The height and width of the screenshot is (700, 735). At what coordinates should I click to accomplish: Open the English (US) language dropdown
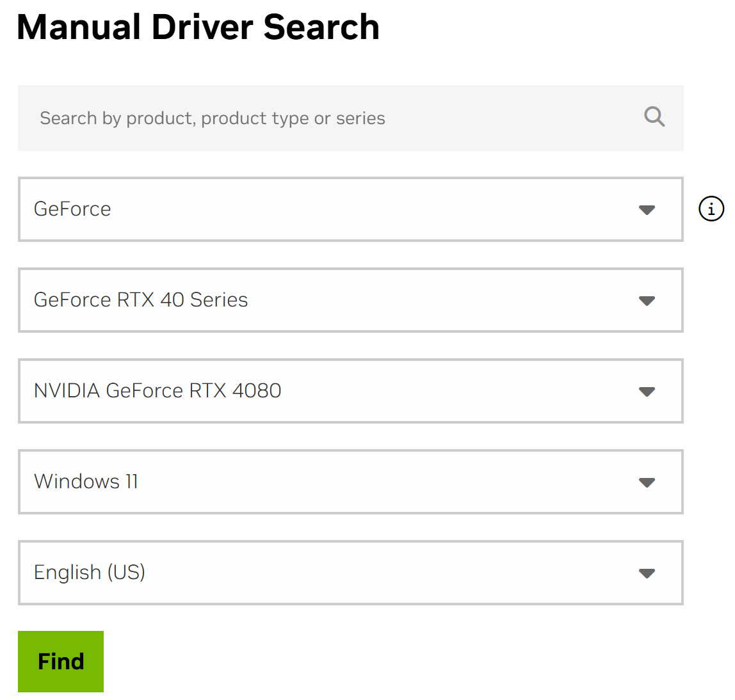(351, 573)
